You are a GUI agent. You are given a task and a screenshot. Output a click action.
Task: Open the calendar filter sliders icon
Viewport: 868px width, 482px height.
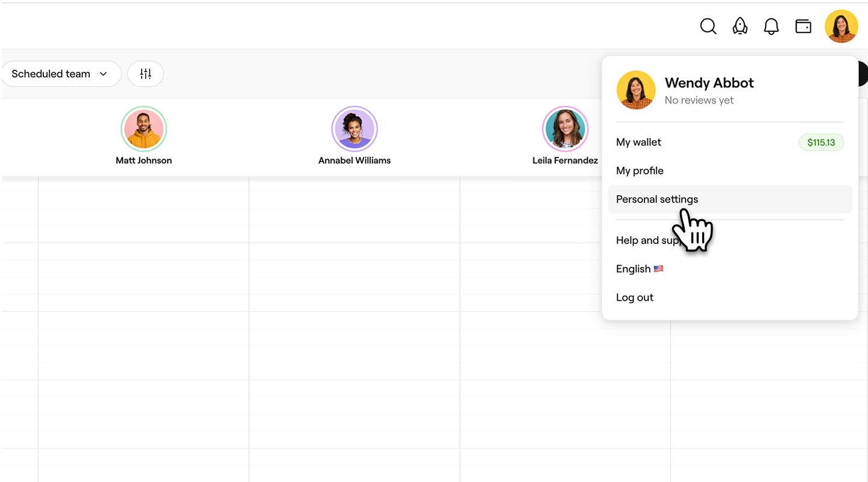point(145,74)
